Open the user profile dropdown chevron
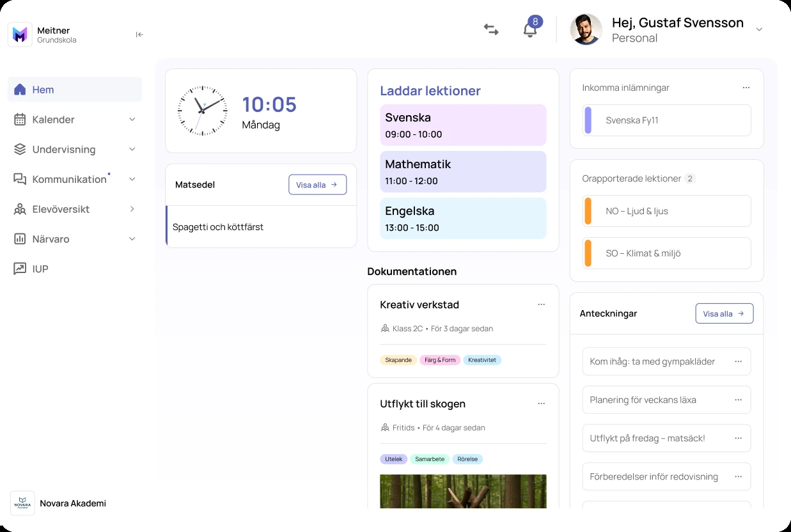The height and width of the screenshot is (532, 791). [759, 29]
